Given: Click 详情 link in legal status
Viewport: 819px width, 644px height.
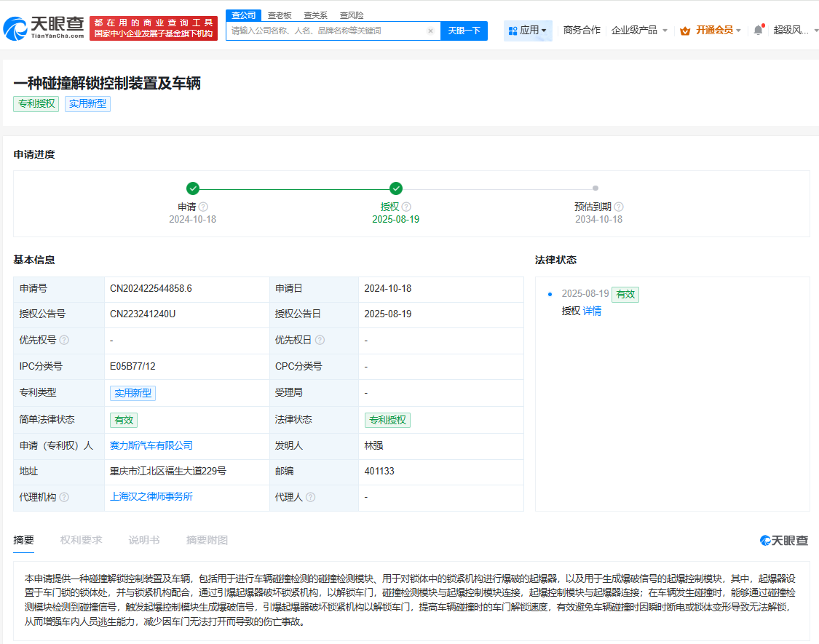Looking at the screenshot, I should (592, 311).
